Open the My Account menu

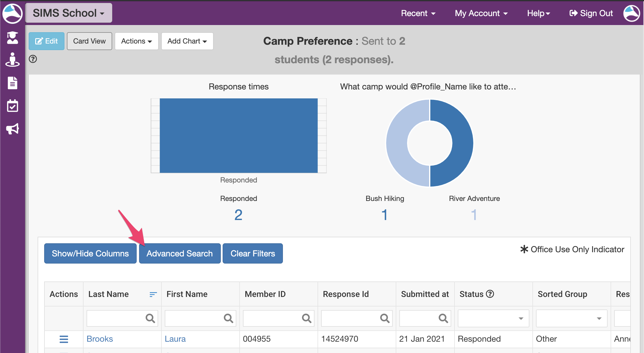tap(481, 13)
